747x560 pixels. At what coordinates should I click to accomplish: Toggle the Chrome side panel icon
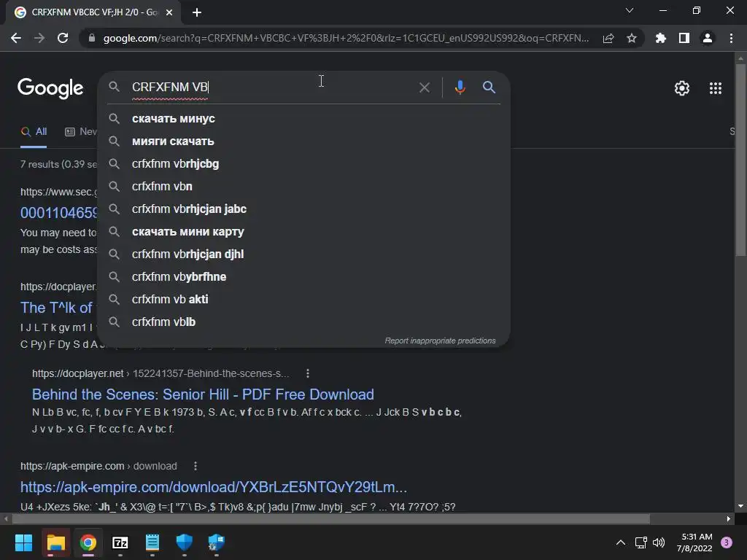pyautogui.click(x=684, y=38)
